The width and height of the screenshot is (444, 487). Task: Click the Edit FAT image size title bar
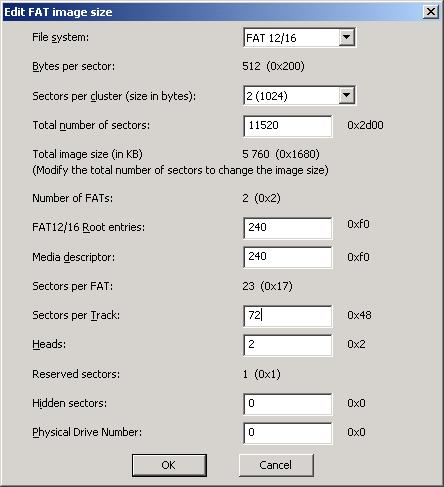[212, 12]
